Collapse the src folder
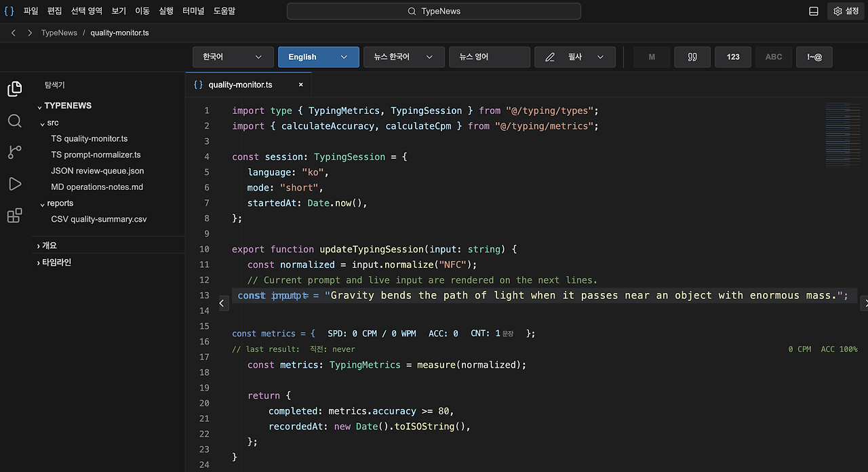The height and width of the screenshot is (472, 868). 50,123
